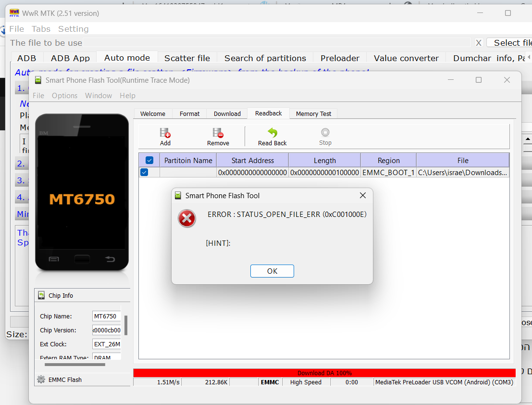Open the ADB tab in WwR MTK

tap(27, 58)
